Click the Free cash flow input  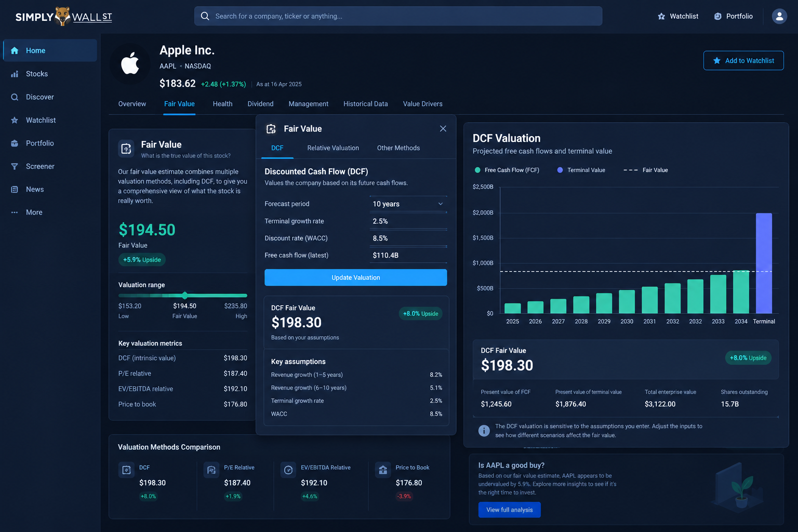[408, 256]
